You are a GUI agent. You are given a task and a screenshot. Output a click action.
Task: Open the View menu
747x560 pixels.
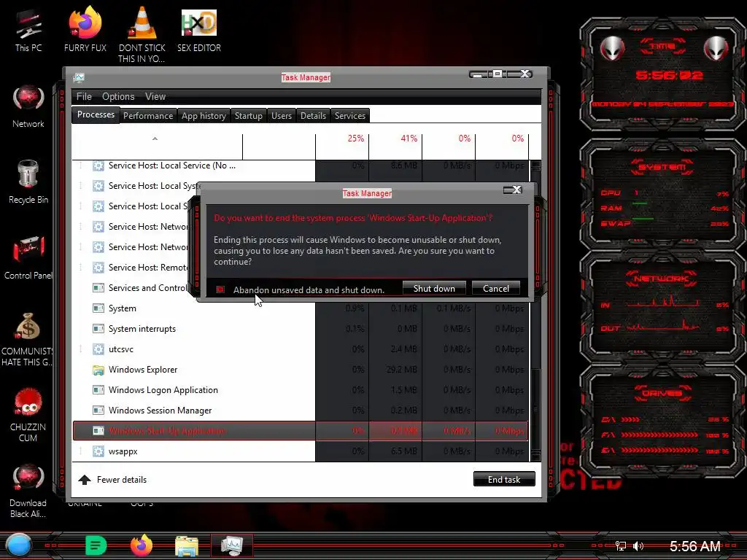(x=155, y=97)
